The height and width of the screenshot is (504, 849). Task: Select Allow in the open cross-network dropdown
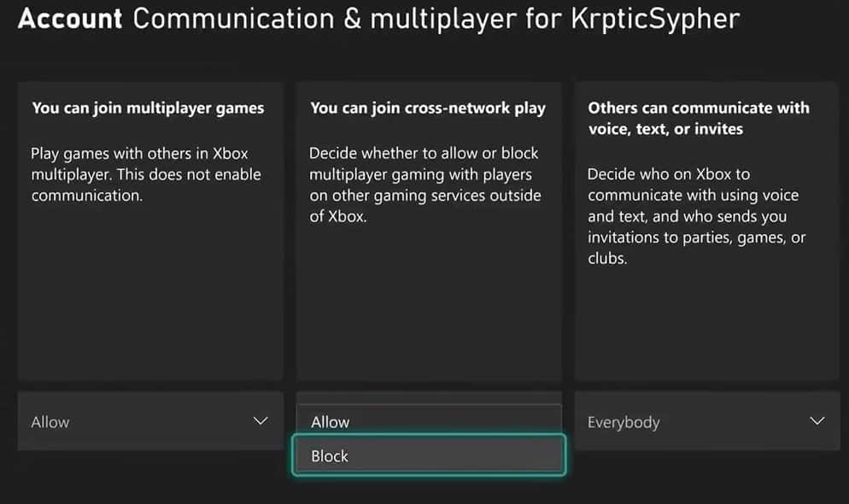(428, 421)
